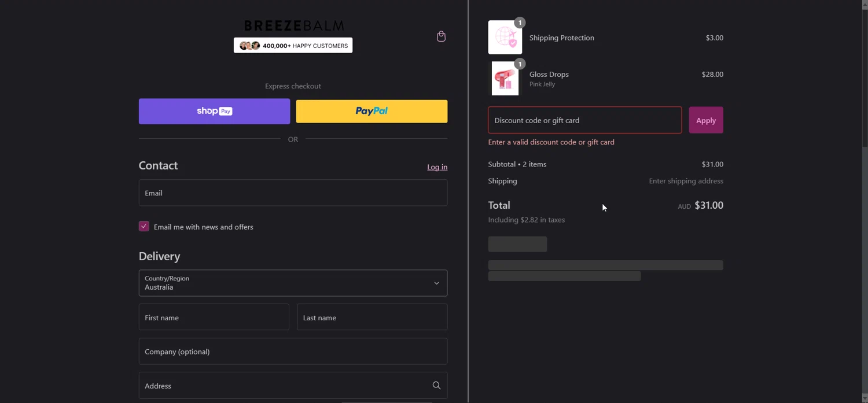
Task: Open the shopping bag cart icon
Action: tap(441, 36)
